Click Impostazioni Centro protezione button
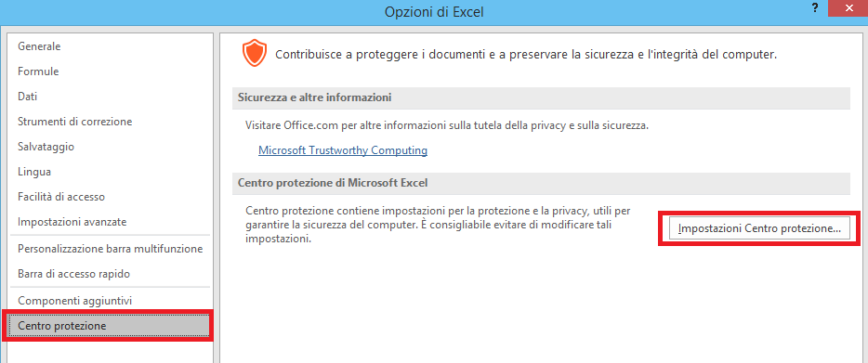Screen dimensions: 868x363 click(x=759, y=228)
